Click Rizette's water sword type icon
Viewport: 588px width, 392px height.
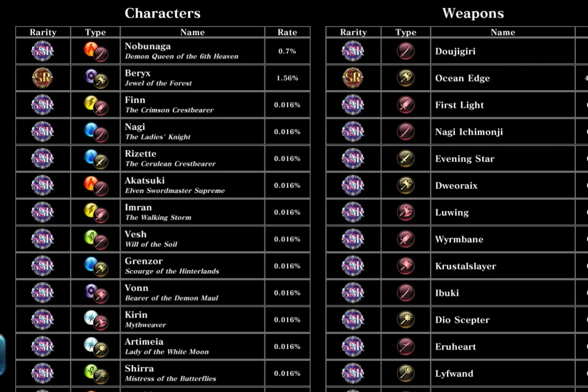[x=96, y=158]
